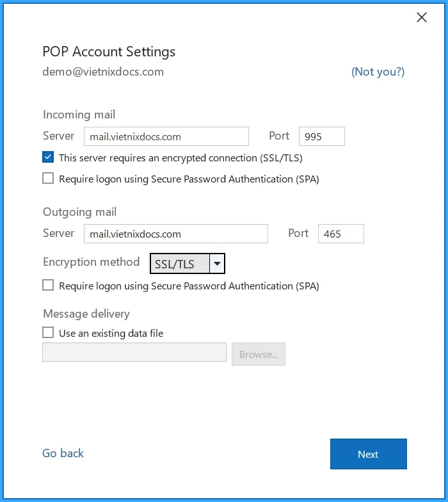Click the demo@vietnixdocs.com email address text

[103, 72]
